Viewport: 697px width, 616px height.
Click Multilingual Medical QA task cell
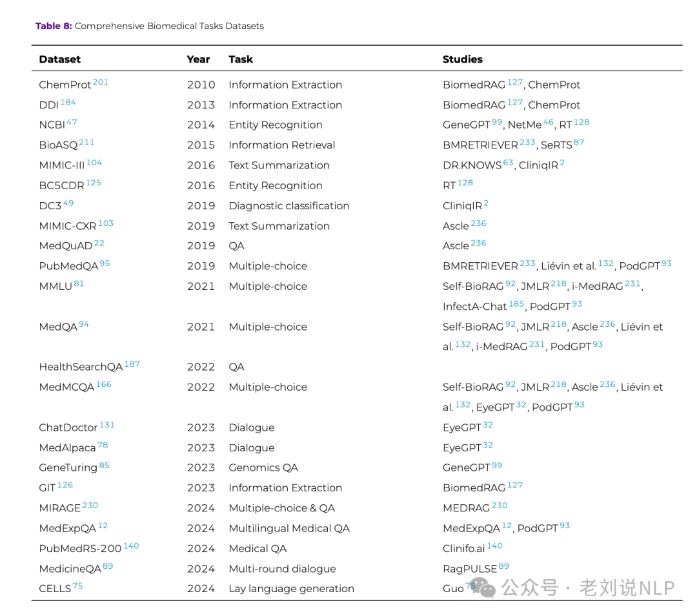289,528
